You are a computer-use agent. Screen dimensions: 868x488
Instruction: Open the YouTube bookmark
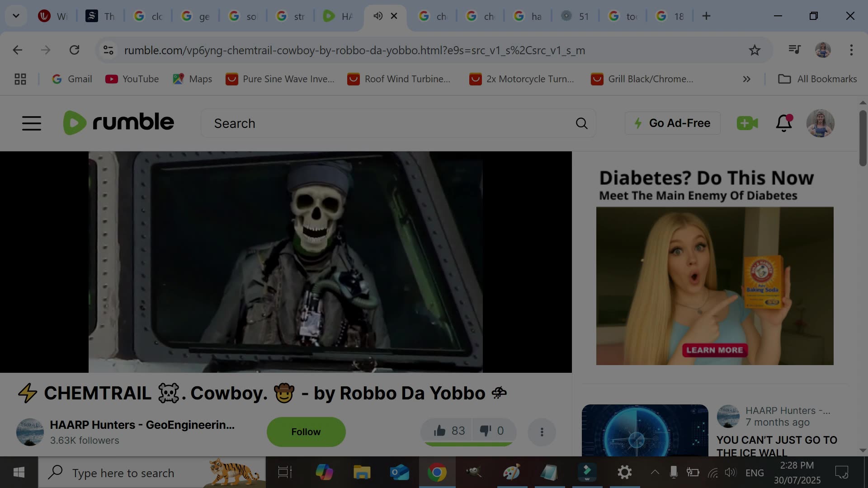pyautogui.click(x=132, y=79)
